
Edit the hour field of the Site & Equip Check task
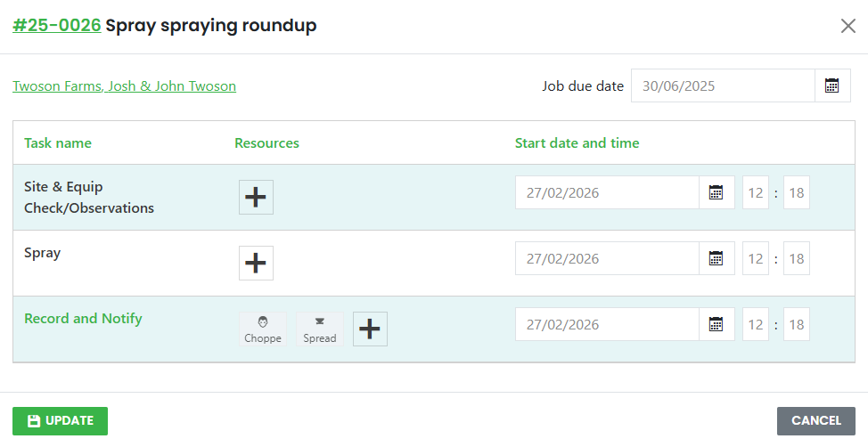756,192
